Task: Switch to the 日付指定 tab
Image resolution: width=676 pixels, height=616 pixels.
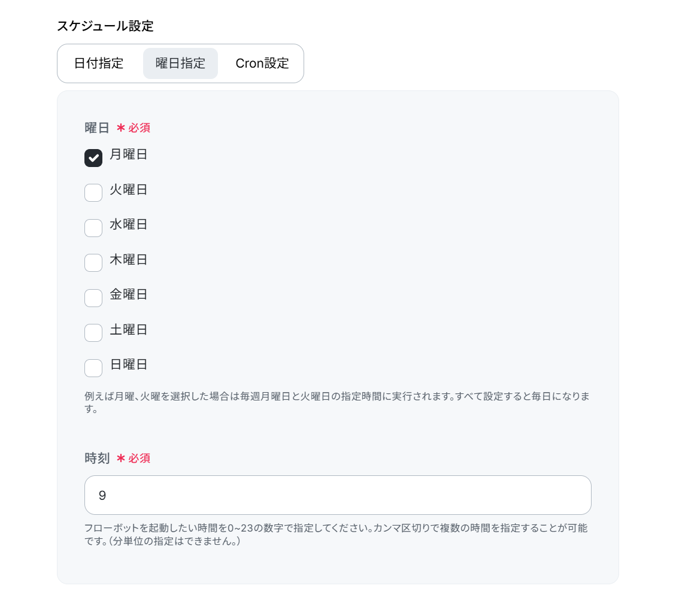Action: 99,63
